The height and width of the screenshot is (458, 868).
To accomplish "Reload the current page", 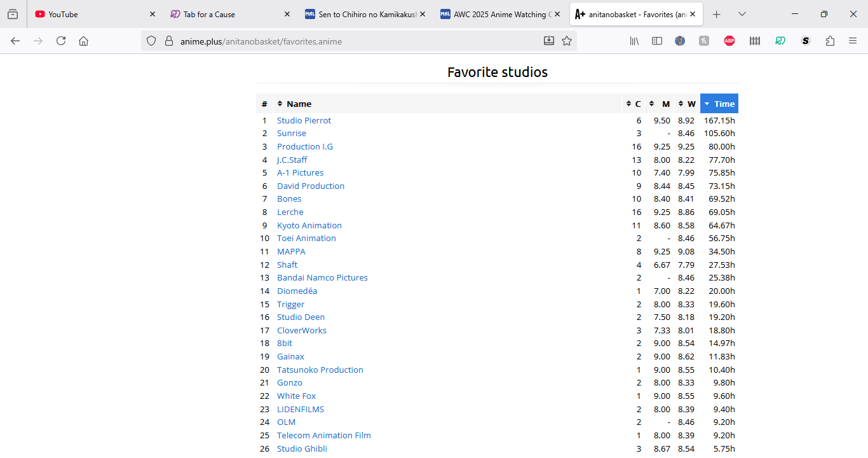I will 61,41.
